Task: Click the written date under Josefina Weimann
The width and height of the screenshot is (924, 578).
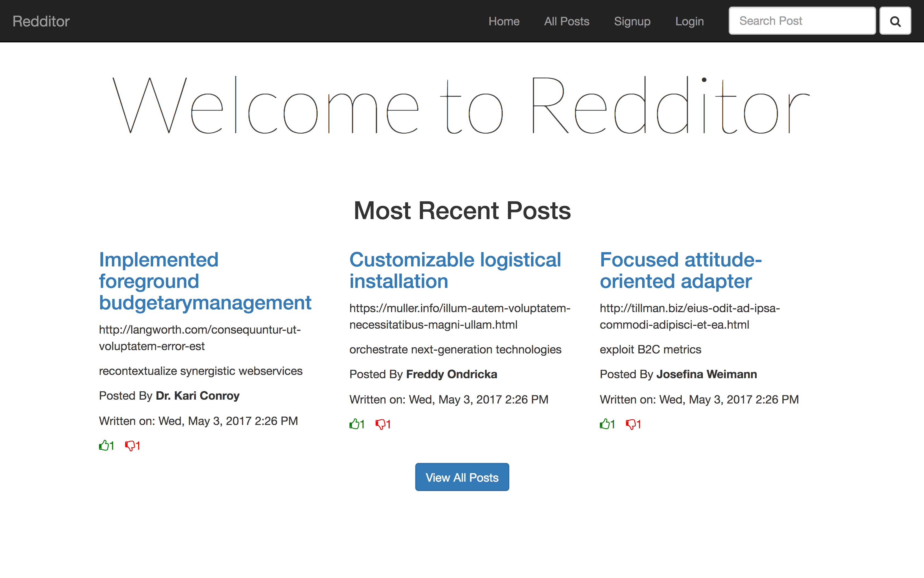Action: [x=699, y=399]
